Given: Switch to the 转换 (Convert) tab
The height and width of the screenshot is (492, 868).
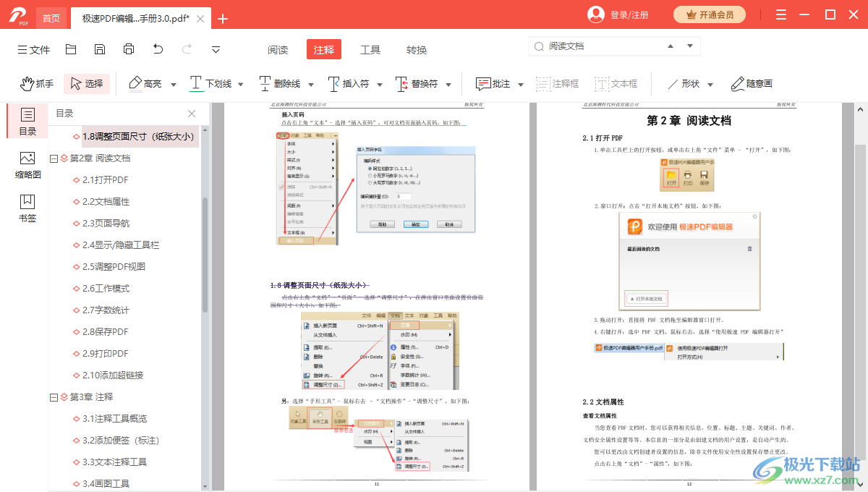Looking at the screenshot, I should tap(417, 50).
